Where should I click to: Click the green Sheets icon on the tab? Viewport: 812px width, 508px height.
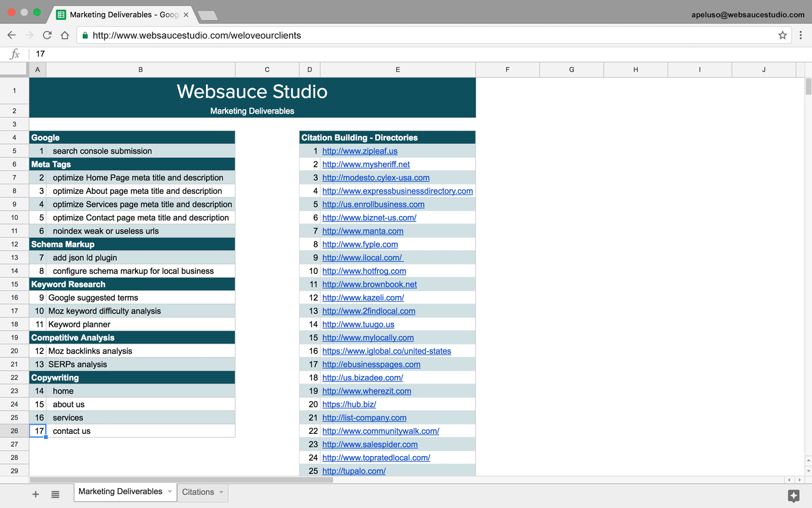[61, 15]
